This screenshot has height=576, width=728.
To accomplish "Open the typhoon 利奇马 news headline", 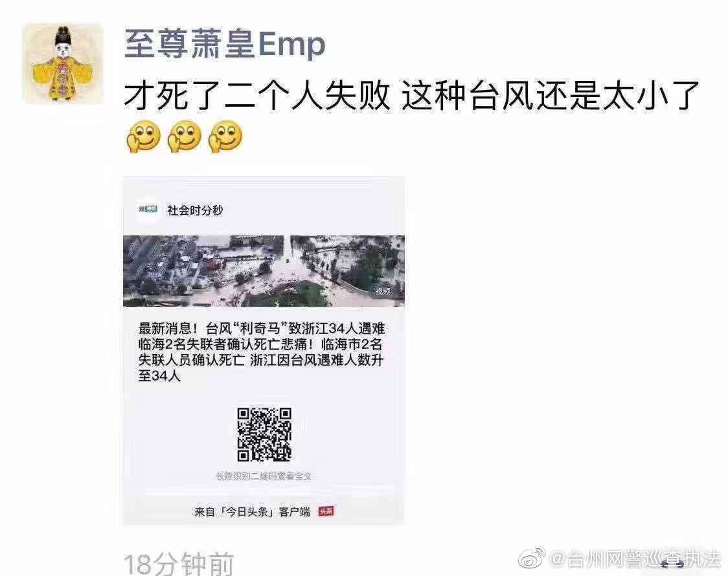I will click(x=262, y=352).
